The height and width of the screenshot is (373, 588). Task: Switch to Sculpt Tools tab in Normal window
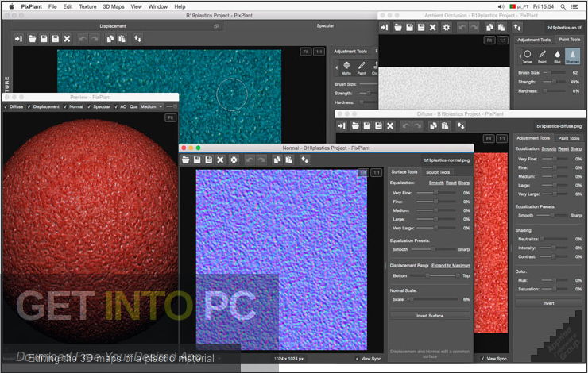pyautogui.click(x=438, y=172)
